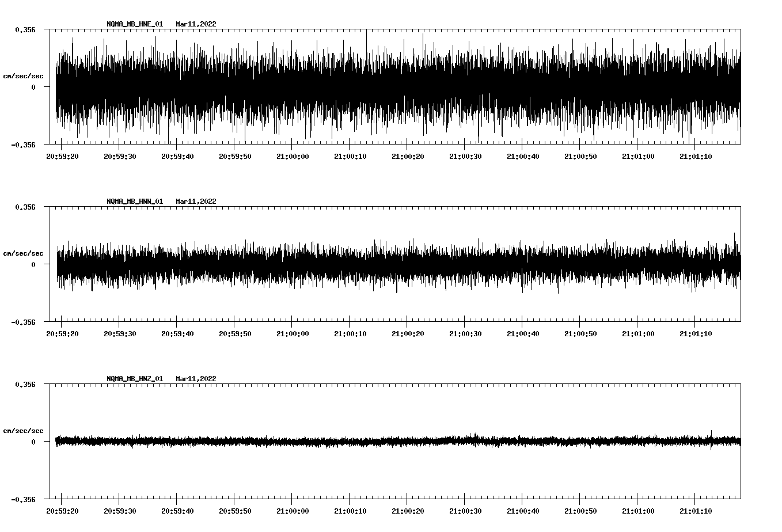Click the 0.356 upper limit on HNE axis
Viewport: 782px width, 532px height.
[x=25, y=29]
